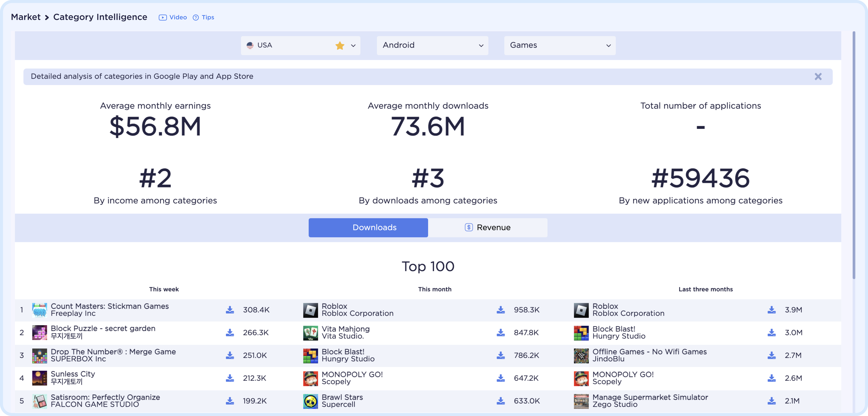The height and width of the screenshot is (416, 868).
Task: Click the Freeplay Inc developer name
Action: pyautogui.click(x=73, y=314)
